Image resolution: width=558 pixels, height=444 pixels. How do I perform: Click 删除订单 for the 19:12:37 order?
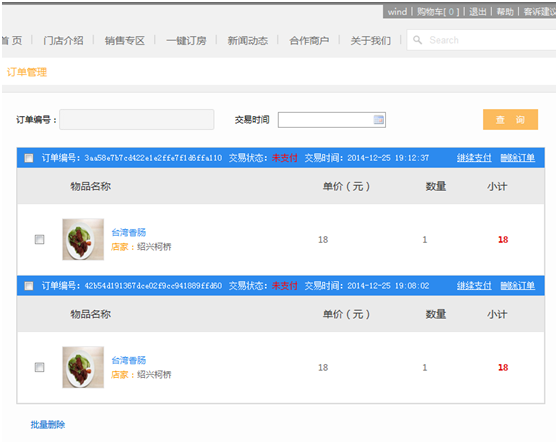tap(517, 158)
